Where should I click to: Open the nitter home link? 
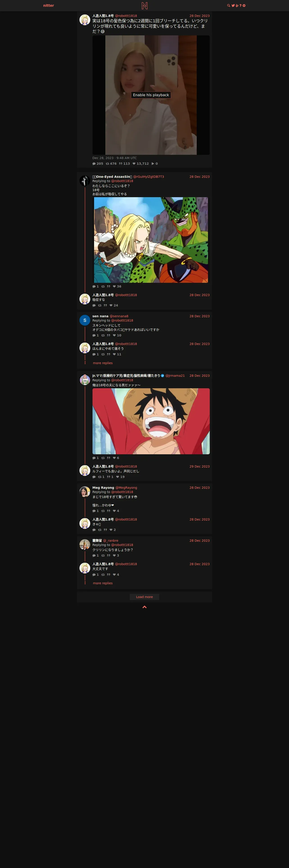48,5
